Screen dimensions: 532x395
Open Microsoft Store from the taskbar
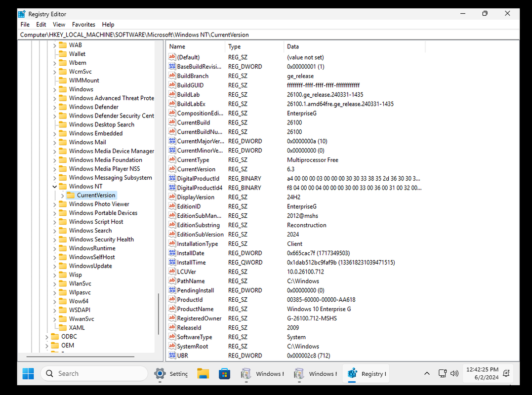(224, 373)
